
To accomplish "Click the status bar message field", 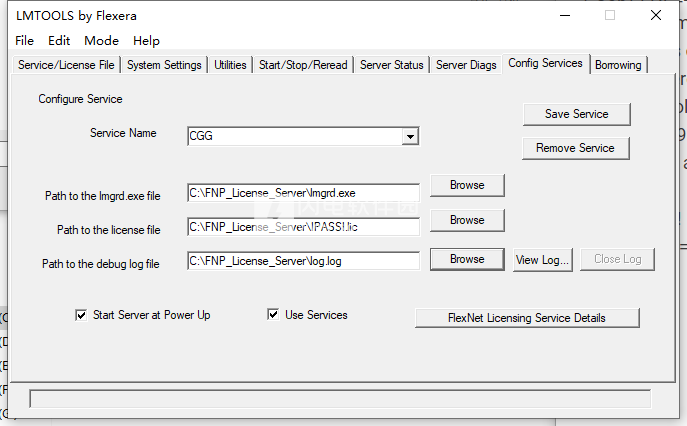I will pyautogui.click(x=340, y=399).
